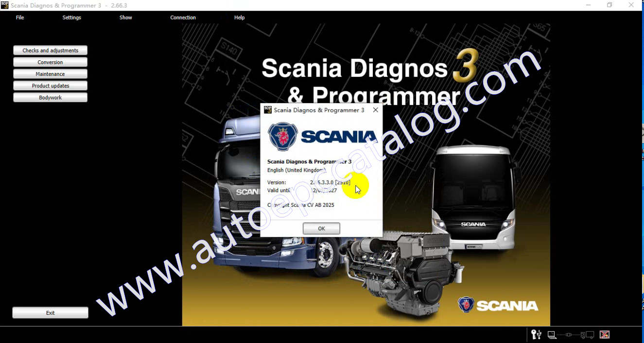
Task: Click the SDP3 app icon in main title bar
Action: 5,5
